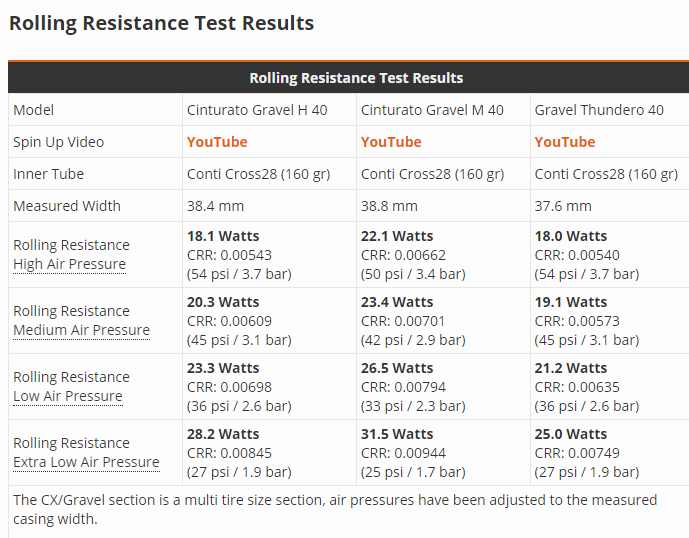Image resolution: width=689 pixels, height=538 pixels.
Task: Click the underlined Medium Air Pressure label
Action: tap(81, 330)
